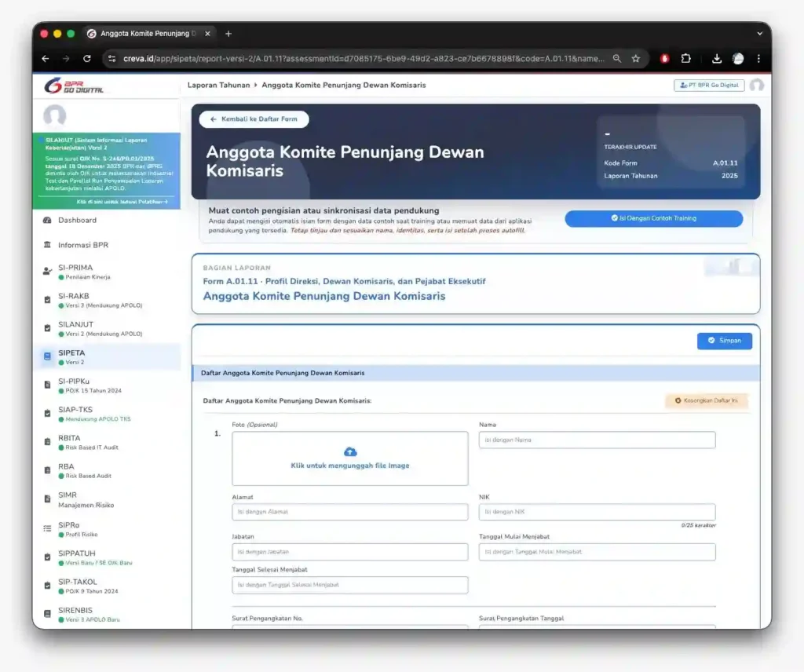Click the user avatar in the top-right header
Image resolution: width=804 pixels, height=672 pixels.
[756, 86]
